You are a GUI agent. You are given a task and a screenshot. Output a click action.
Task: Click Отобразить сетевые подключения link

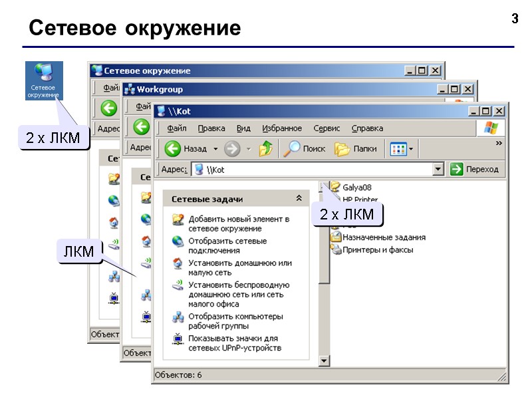click(x=227, y=245)
